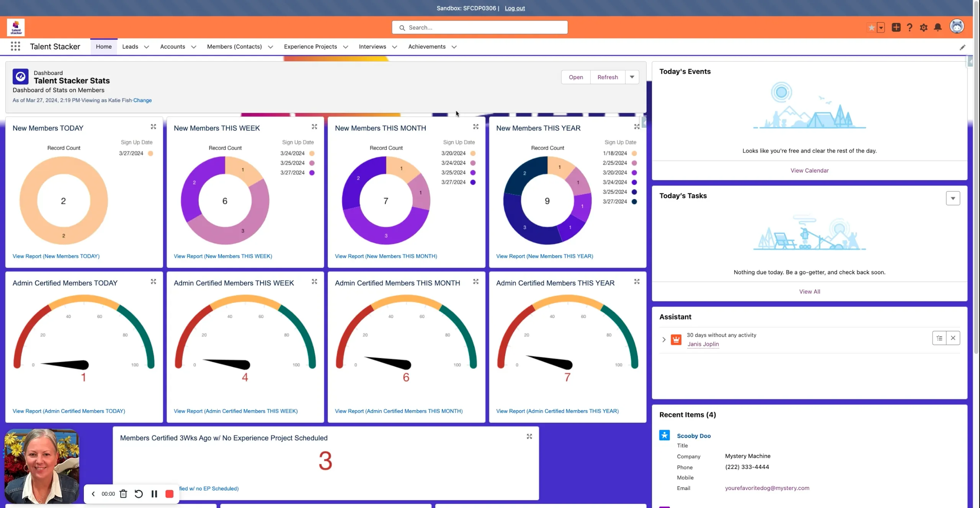Open the Help question mark icon
The height and width of the screenshot is (508, 980).
(x=910, y=28)
